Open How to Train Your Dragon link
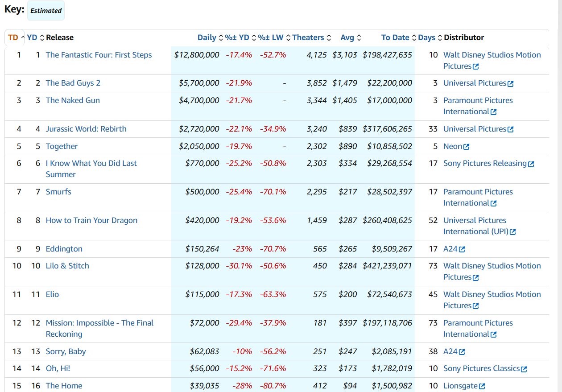Viewport: 562px width, 392px height. click(x=91, y=220)
